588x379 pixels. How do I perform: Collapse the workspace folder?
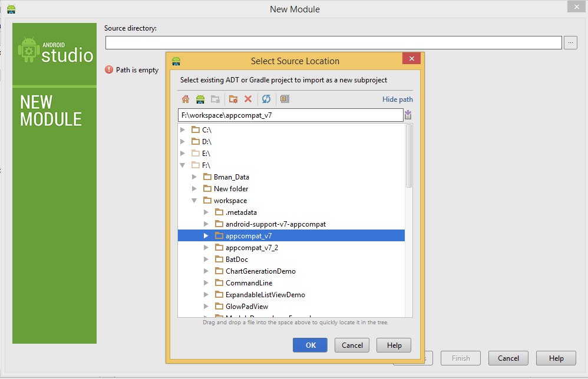click(x=194, y=200)
